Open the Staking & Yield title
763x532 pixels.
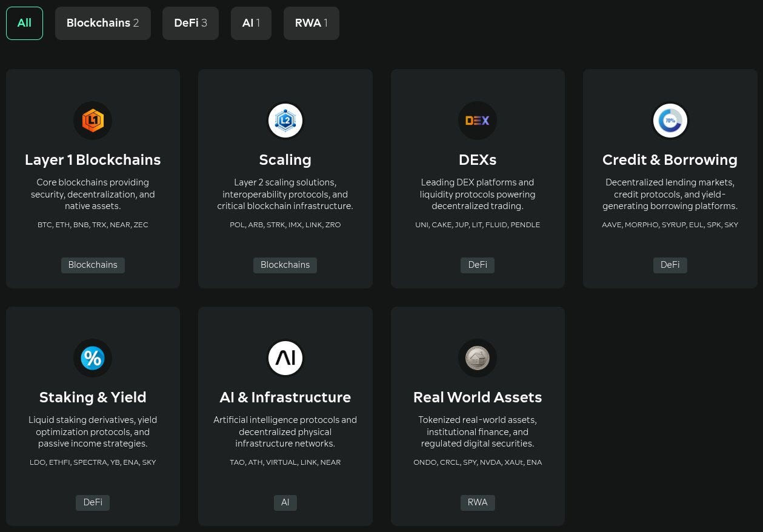[x=93, y=397]
